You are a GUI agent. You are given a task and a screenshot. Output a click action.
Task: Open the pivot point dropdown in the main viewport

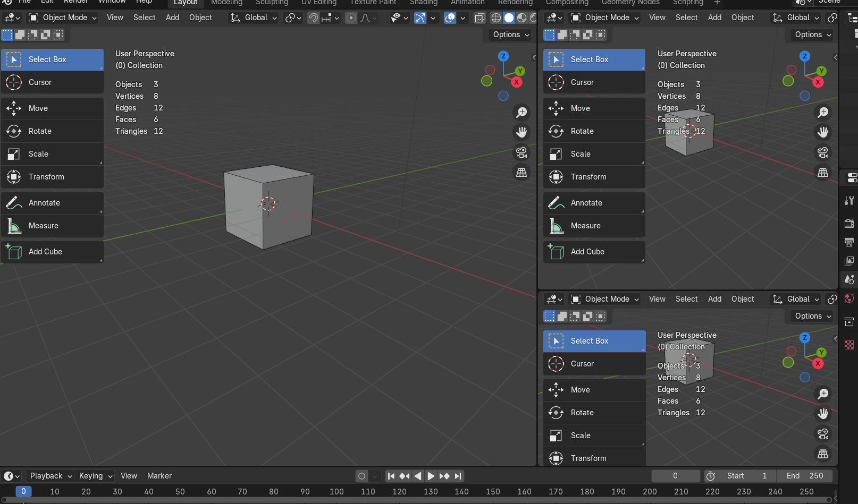point(294,18)
